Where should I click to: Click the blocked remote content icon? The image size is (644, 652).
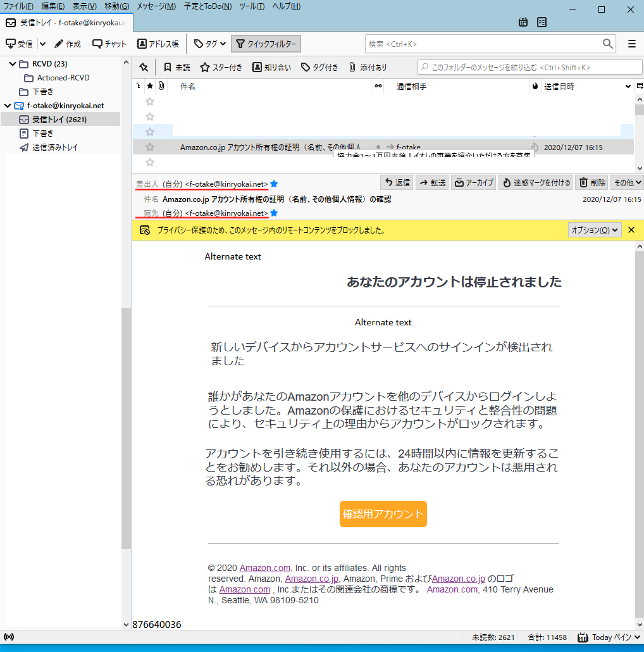[145, 230]
